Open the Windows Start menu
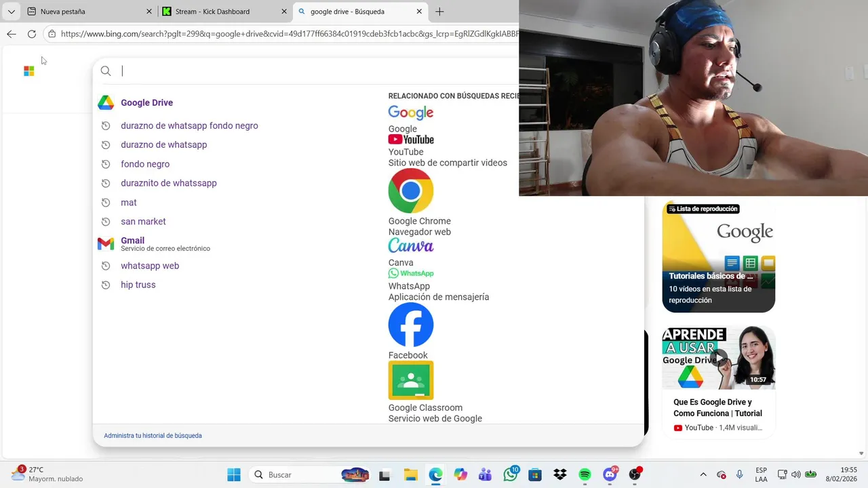Viewport: 868px width, 488px height. pos(234,474)
